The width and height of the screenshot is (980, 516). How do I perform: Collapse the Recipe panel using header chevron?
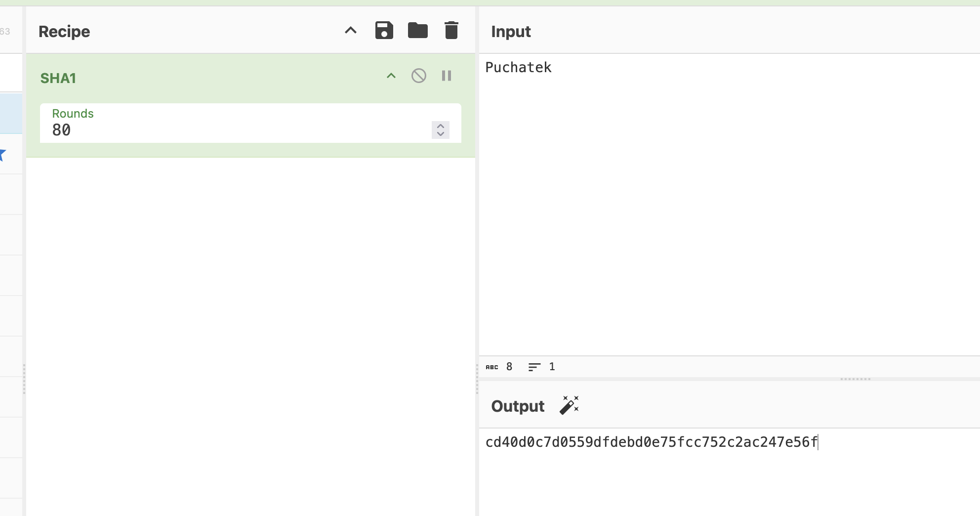[x=350, y=31]
